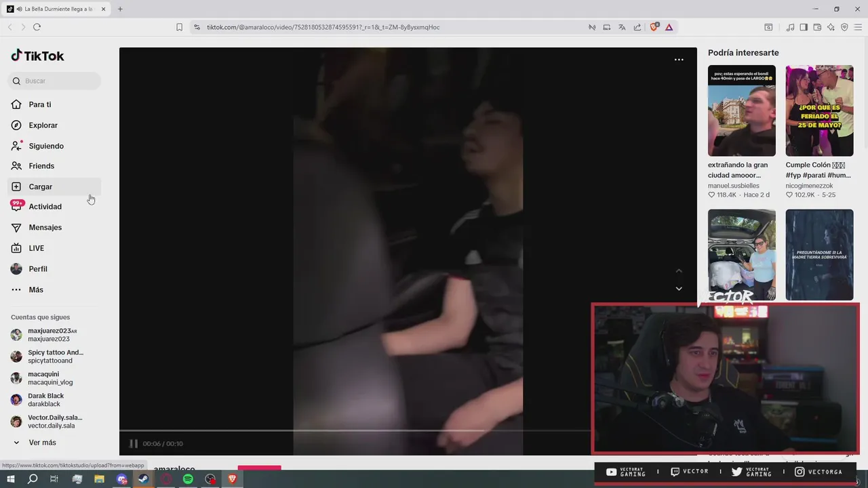Open 'Cumple Colón' video title
This screenshot has width=868, height=488.
pyautogui.click(x=818, y=169)
